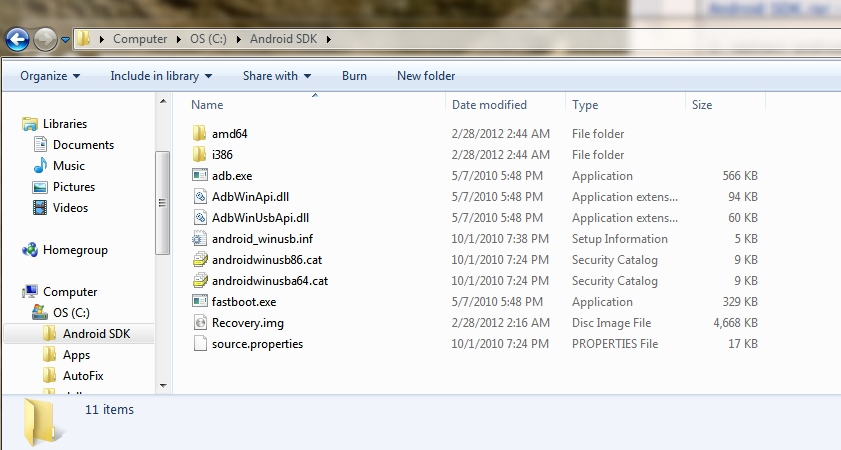The width and height of the screenshot is (841, 450).
Task: Select Android SDK in navigation tree
Action: [x=95, y=334]
